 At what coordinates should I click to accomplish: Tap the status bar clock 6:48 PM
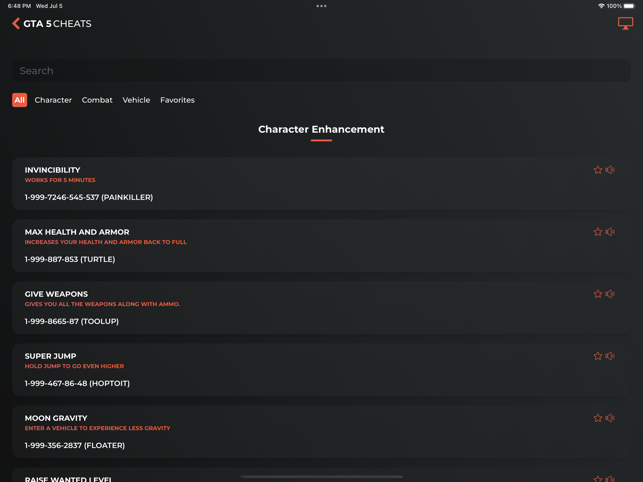19,6
